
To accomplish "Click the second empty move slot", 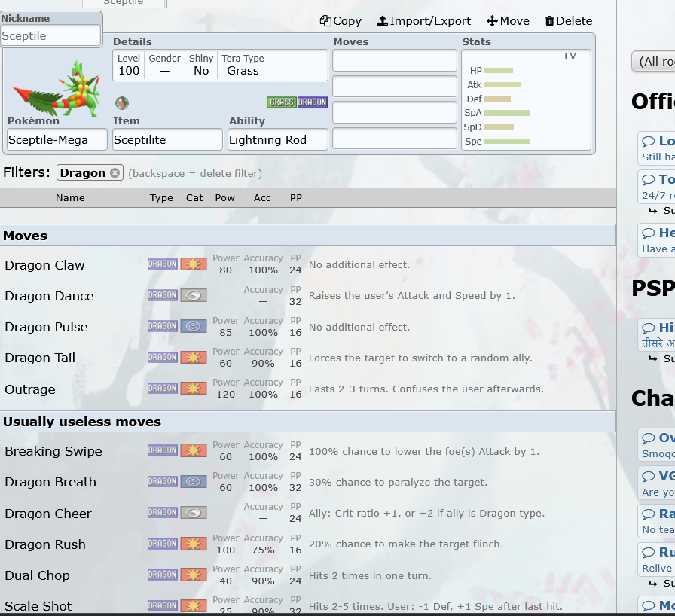I will [x=394, y=87].
